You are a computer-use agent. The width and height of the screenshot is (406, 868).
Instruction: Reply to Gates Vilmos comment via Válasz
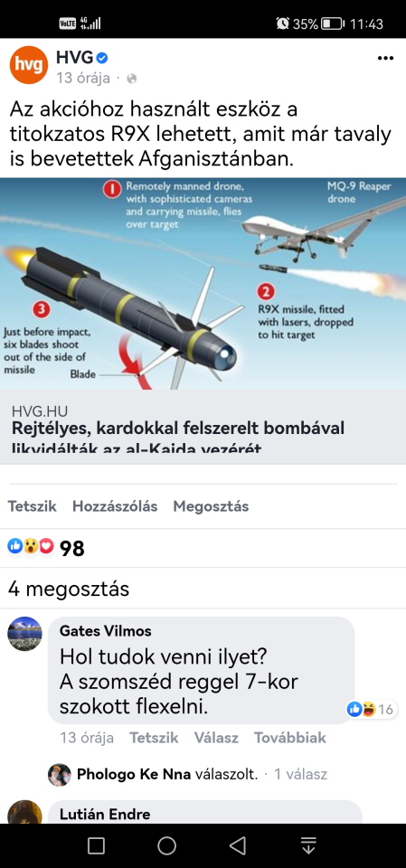coord(216,738)
